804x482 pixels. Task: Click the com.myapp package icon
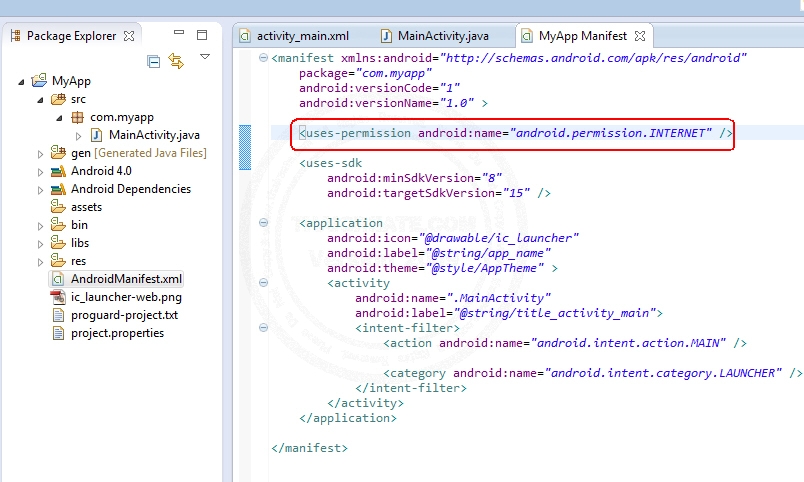pyautogui.click(x=77, y=117)
